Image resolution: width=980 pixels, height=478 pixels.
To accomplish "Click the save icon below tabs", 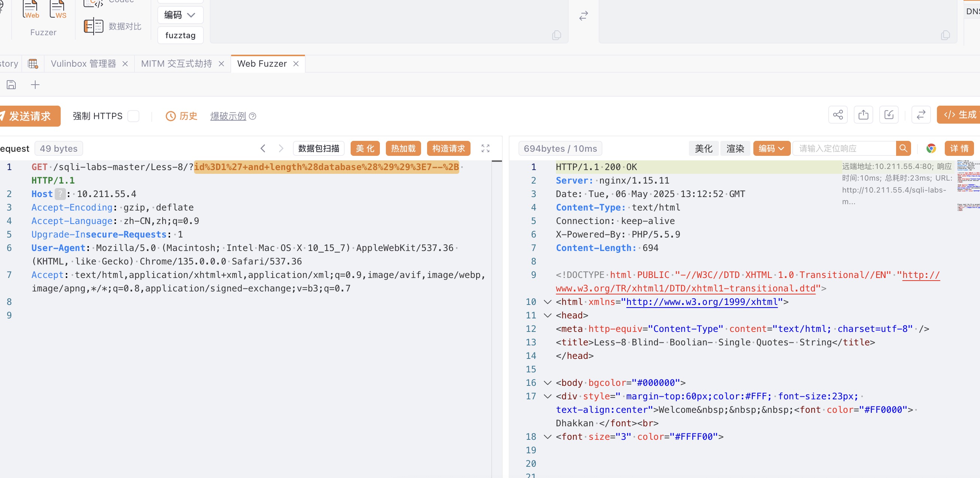I will (11, 85).
